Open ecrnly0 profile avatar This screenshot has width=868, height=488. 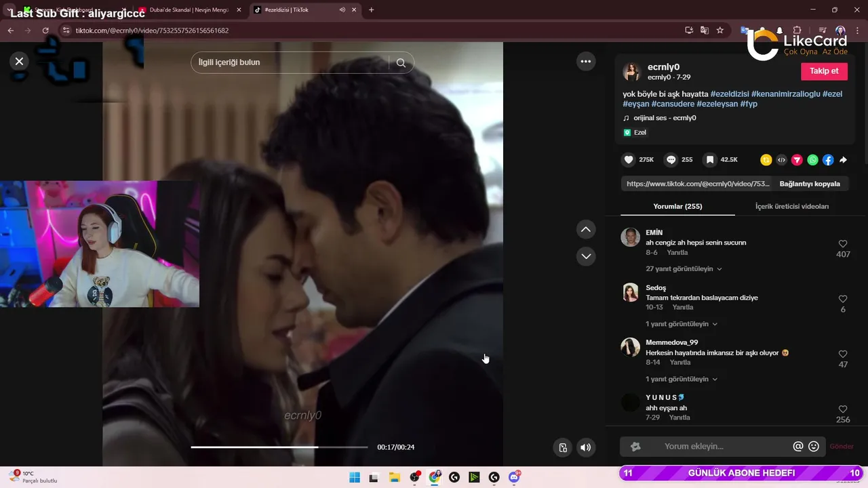(x=632, y=72)
